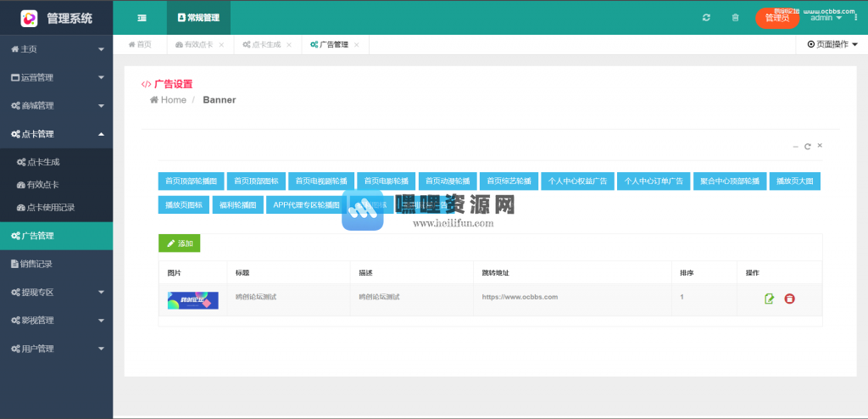Viewport: 868px width, 419px height.
Task: Minimize the ad panel with dash icon
Action: (795, 147)
